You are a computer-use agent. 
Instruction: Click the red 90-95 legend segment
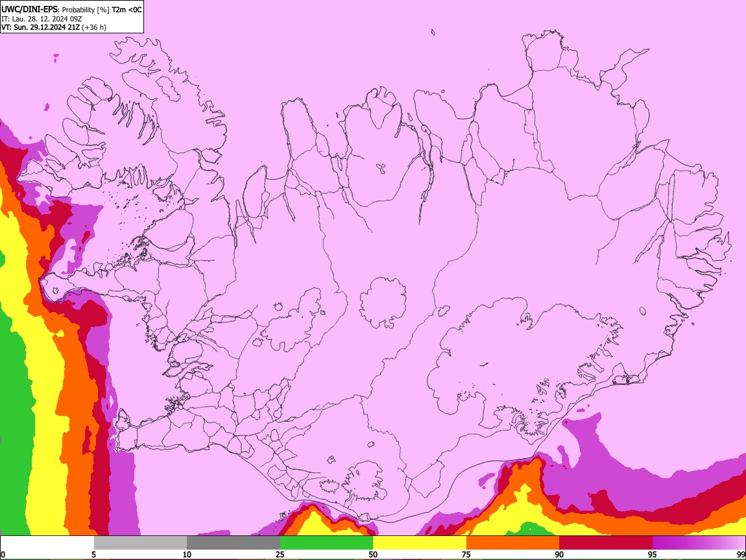pos(606,543)
